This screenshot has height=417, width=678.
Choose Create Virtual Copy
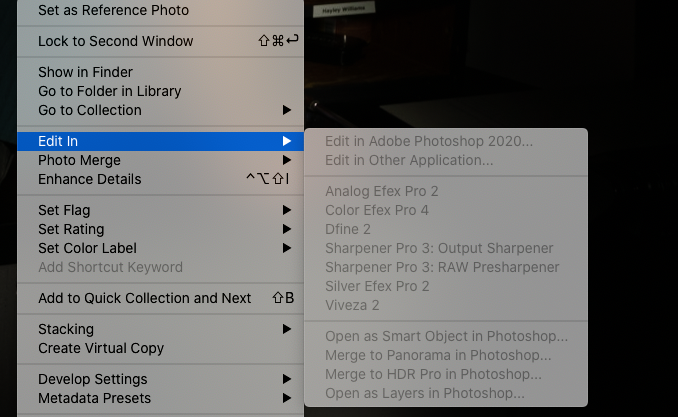tap(101, 348)
